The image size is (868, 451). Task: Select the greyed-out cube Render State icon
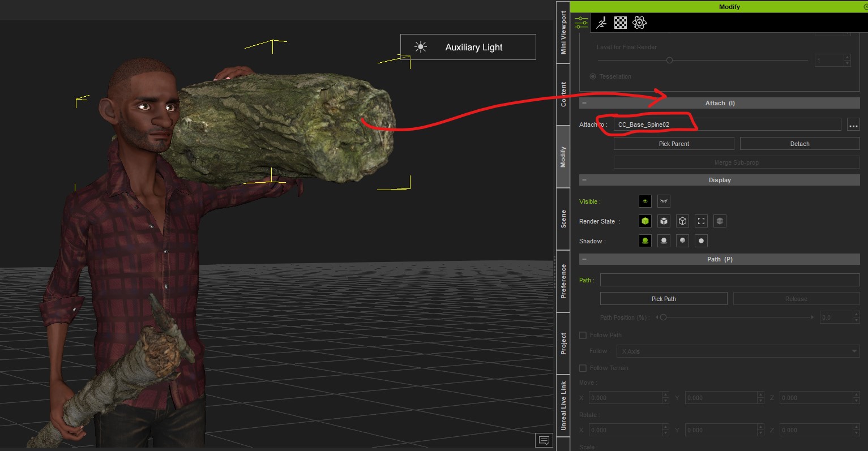point(720,221)
